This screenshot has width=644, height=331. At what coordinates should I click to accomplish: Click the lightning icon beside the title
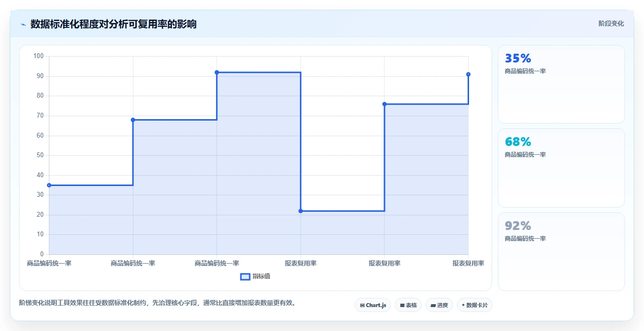click(x=23, y=24)
